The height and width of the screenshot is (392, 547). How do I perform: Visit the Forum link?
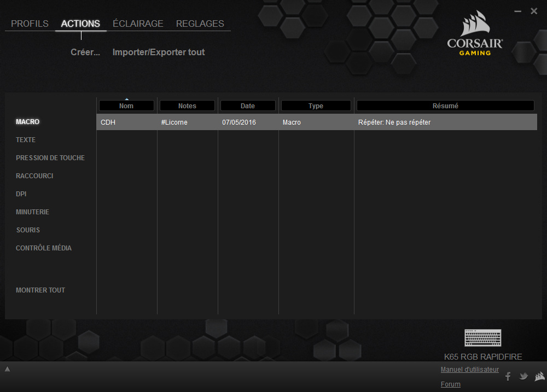450,384
